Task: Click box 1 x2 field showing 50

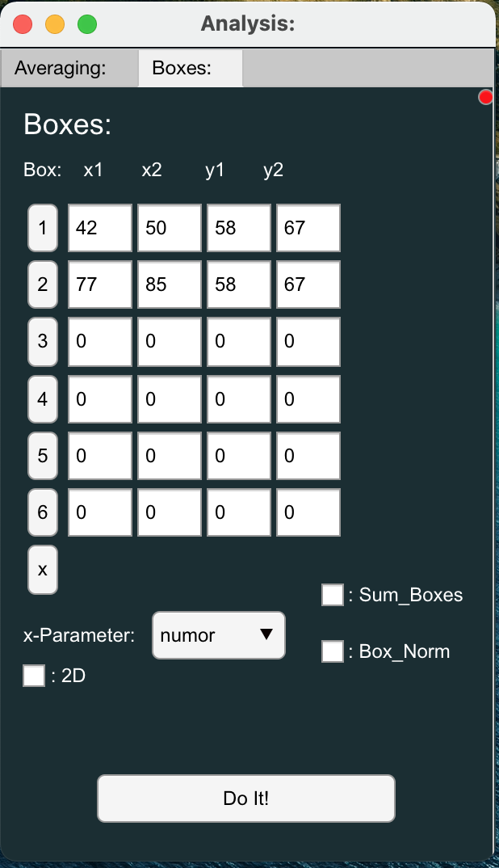Action: pos(170,228)
